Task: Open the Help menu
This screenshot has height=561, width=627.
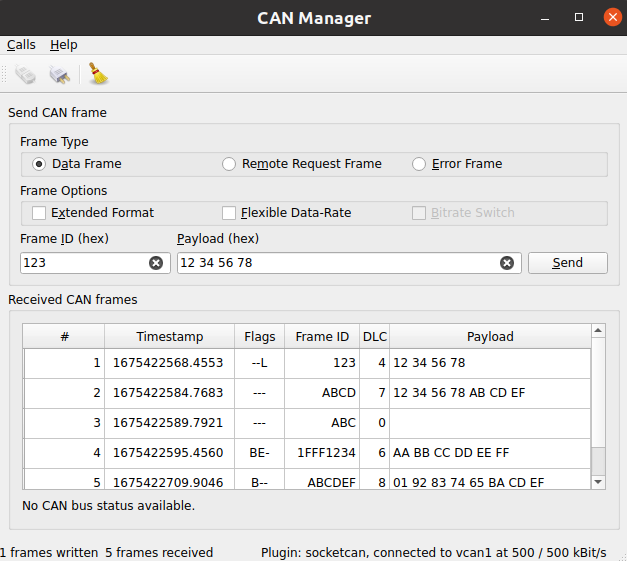Action: (x=64, y=45)
